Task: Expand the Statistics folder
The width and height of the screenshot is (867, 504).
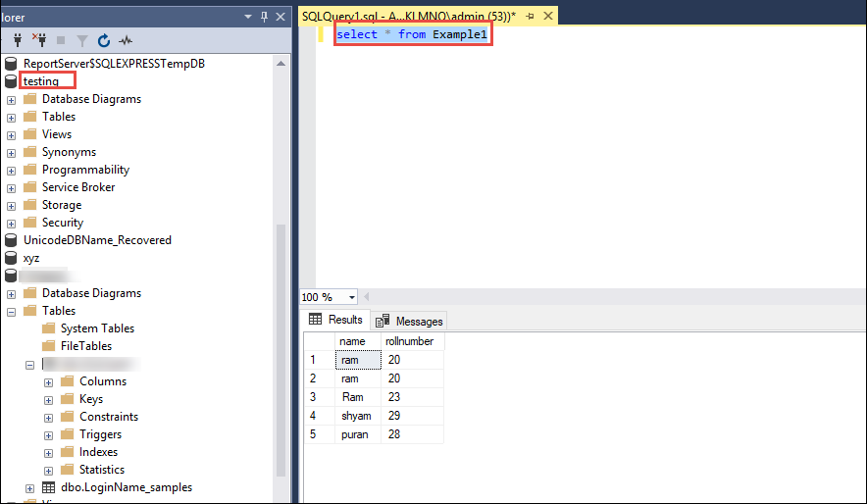Action: (49, 471)
